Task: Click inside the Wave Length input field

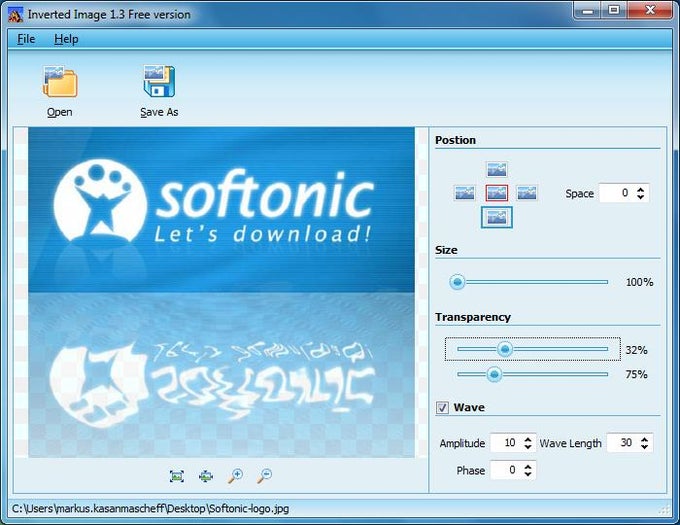Action: [x=623, y=443]
